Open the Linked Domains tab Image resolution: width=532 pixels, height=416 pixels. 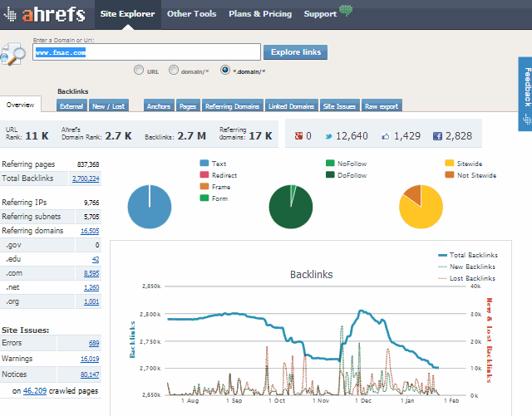click(292, 106)
